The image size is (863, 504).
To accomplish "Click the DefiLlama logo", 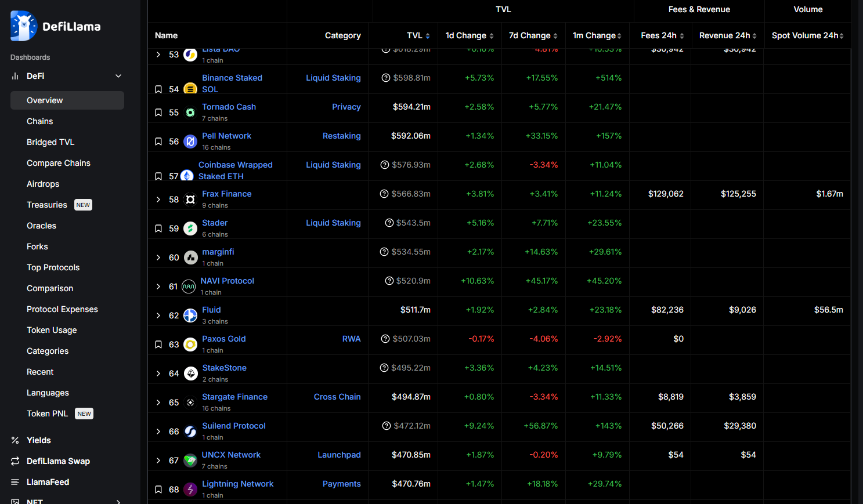I will tap(56, 26).
